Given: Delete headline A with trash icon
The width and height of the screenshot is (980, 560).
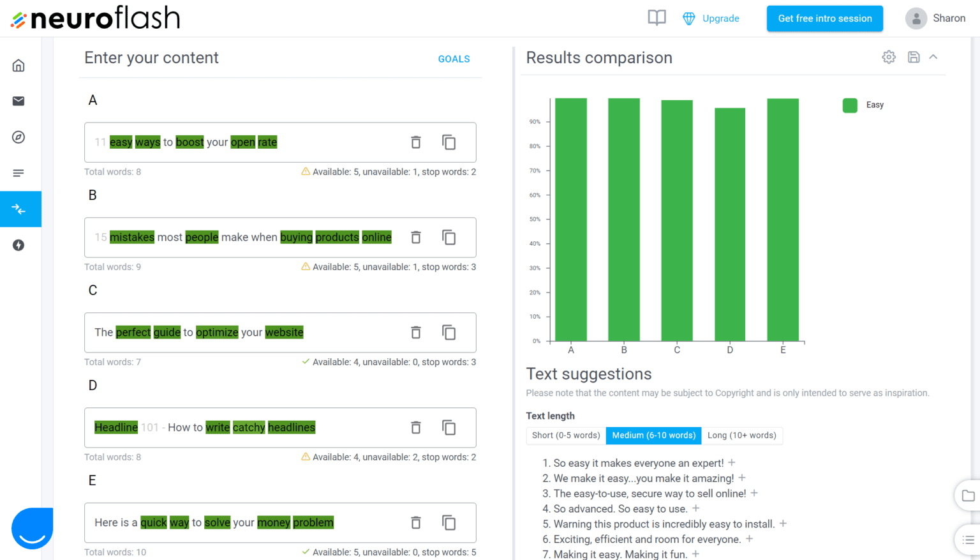Looking at the screenshot, I should pyautogui.click(x=416, y=142).
